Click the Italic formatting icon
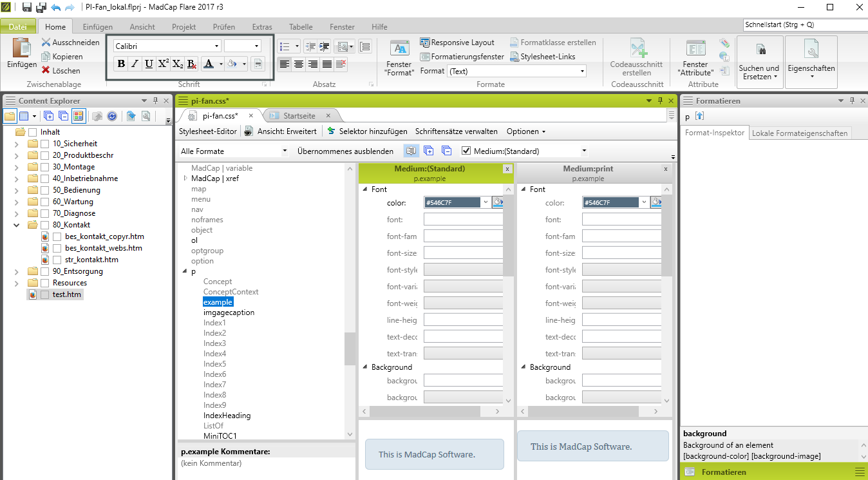This screenshot has width=868, height=480. point(135,64)
